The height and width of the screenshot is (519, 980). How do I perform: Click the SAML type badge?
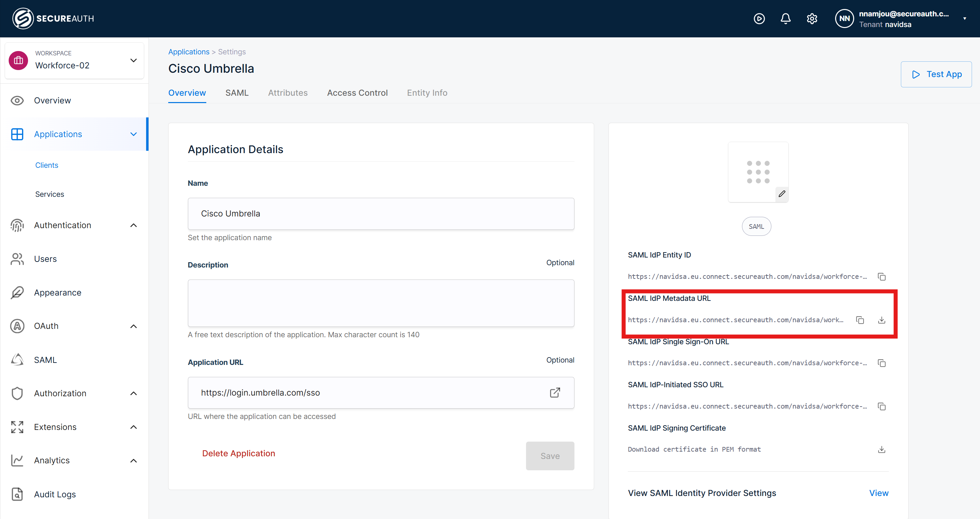pyautogui.click(x=756, y=226)
